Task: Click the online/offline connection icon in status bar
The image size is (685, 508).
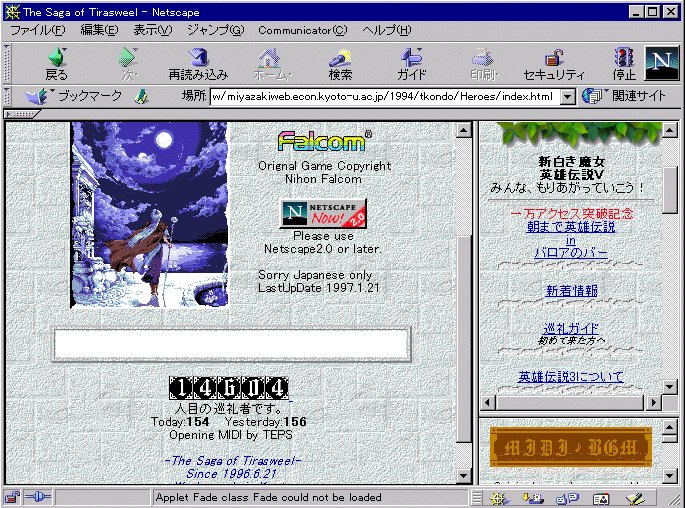Action: 38,497
